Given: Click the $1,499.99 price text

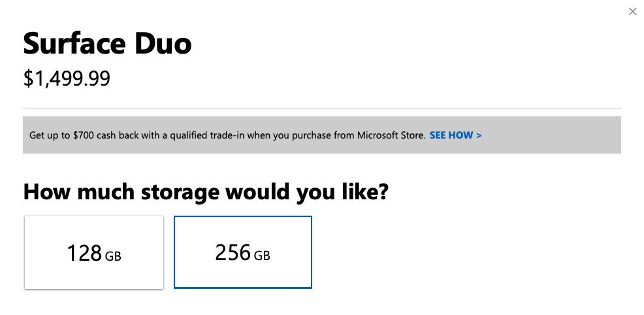Looking at the screenshot, I should (67, 79).
